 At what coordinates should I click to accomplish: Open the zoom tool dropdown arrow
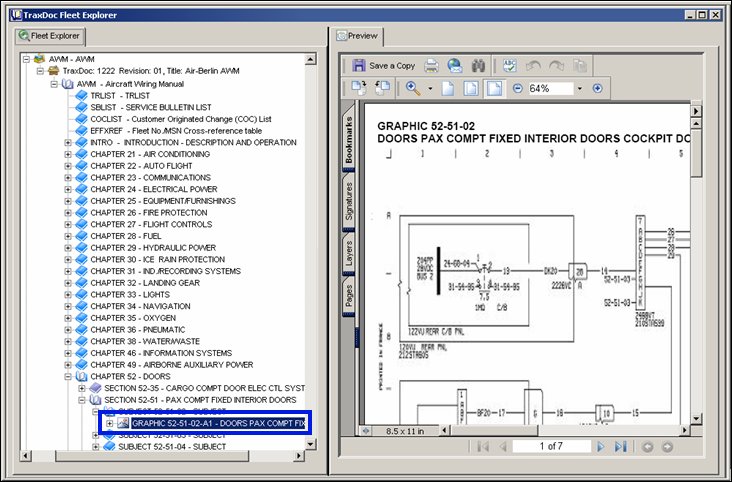[x=430, y=89]
